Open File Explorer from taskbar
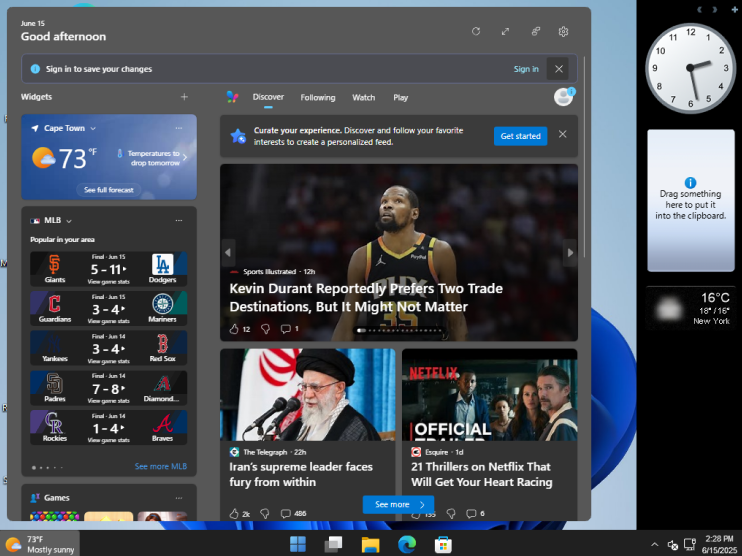Screen dimensions: 742x556 coord(370,544)
